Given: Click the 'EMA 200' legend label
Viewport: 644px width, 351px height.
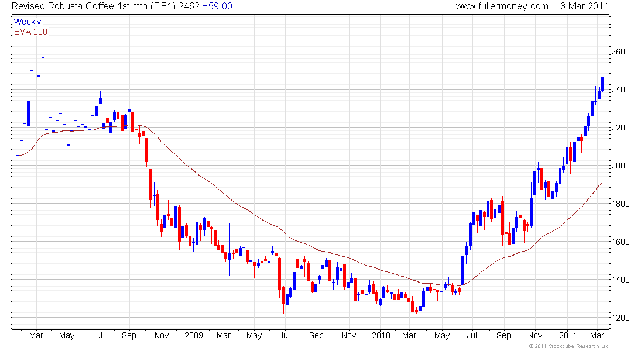Looking at the screenshot, I should point(30,32).
